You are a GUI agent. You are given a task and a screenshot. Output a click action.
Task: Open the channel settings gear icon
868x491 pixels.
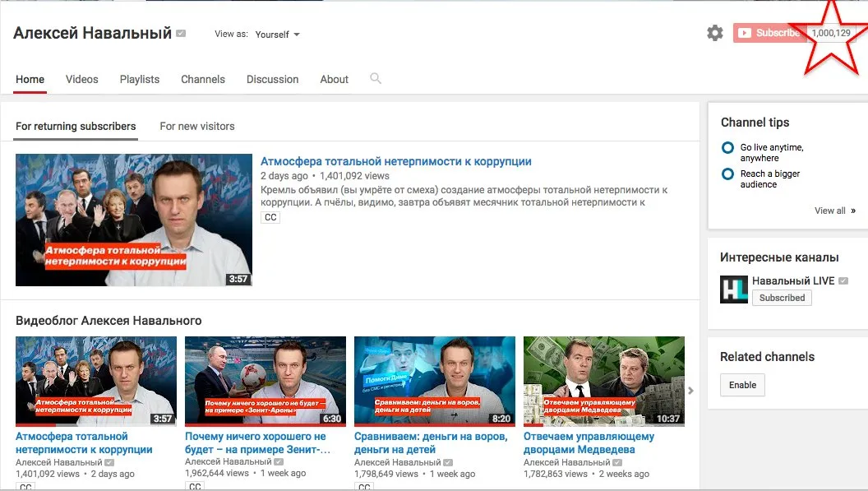click(714, 33)
